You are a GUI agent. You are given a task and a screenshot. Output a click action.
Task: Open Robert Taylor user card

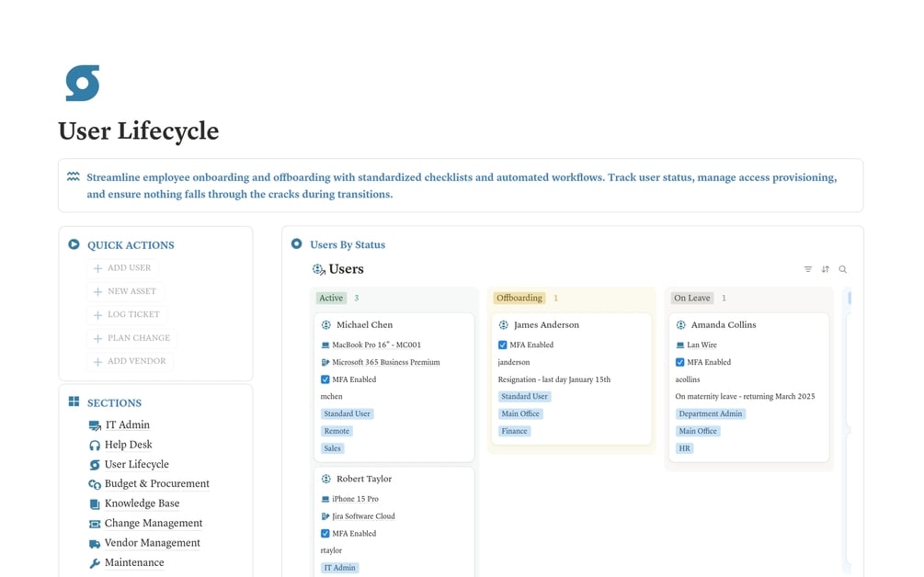point(394,521)
